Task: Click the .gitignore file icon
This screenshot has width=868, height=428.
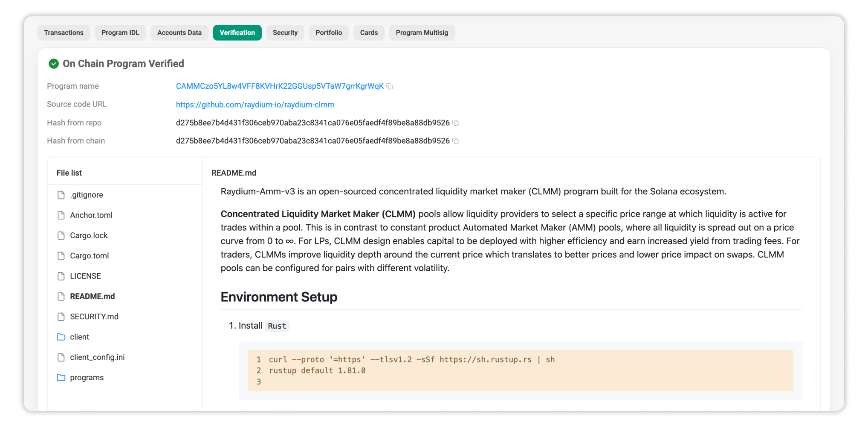Action: pyautogui.click(x=61, y=195)
